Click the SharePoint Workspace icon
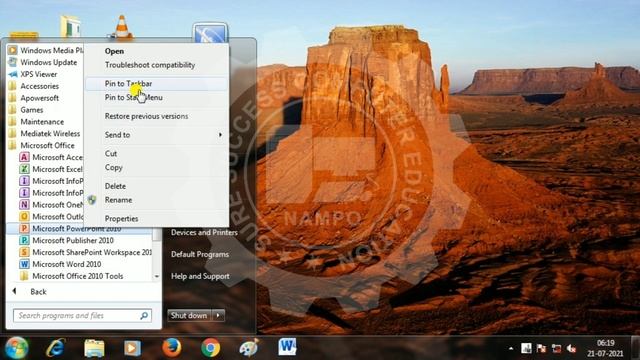The width and height of the screenshot is (640, 360). coord(24,252)
